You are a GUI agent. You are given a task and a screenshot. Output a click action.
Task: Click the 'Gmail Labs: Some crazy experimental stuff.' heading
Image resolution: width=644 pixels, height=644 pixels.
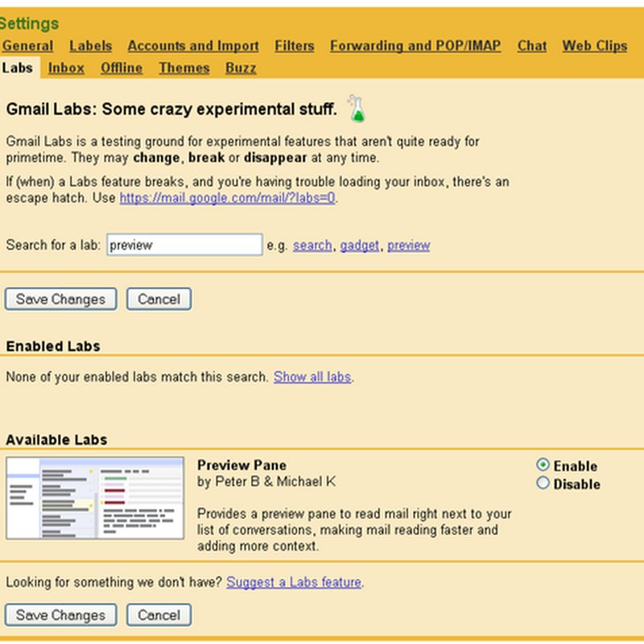coord(171,109)
